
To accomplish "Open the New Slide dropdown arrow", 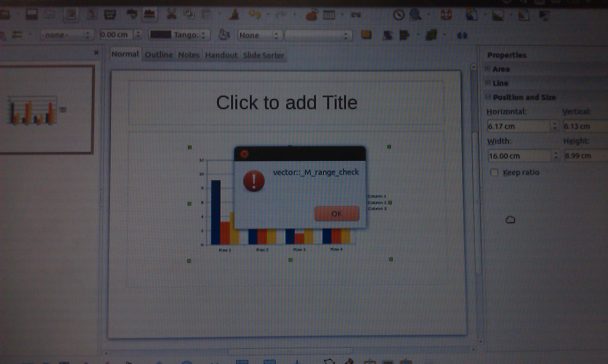I will point(485,14).
